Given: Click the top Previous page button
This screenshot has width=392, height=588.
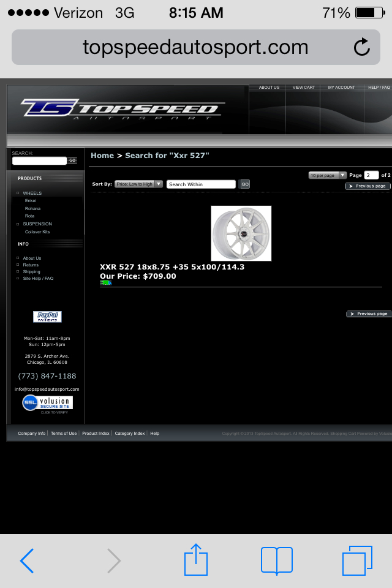Looking at the screenshot, I should click(367, 186).
